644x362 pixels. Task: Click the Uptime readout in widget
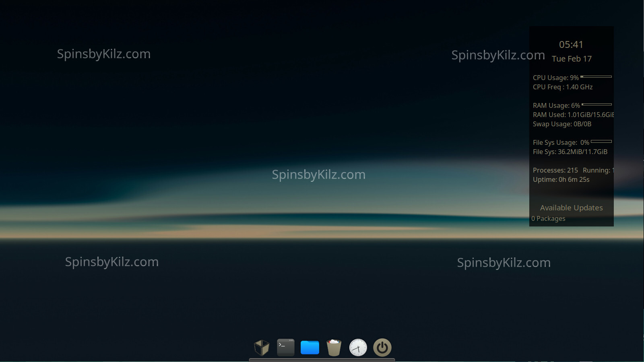561,180
